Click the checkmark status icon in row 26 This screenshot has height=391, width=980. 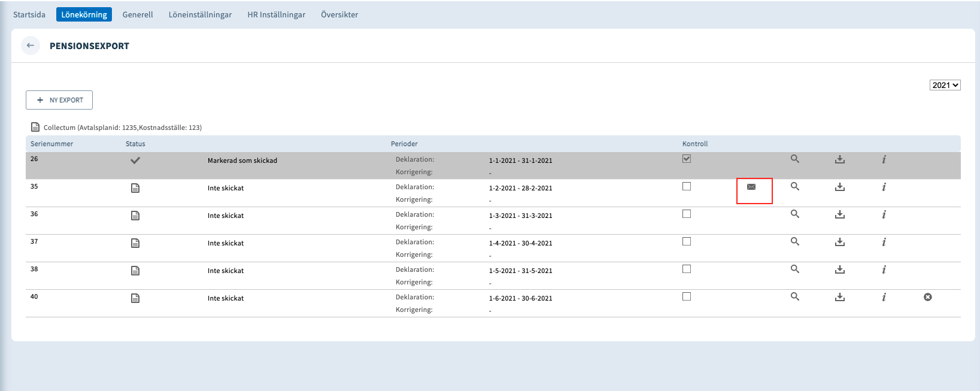pyautogui.click(x=135, y=160)
